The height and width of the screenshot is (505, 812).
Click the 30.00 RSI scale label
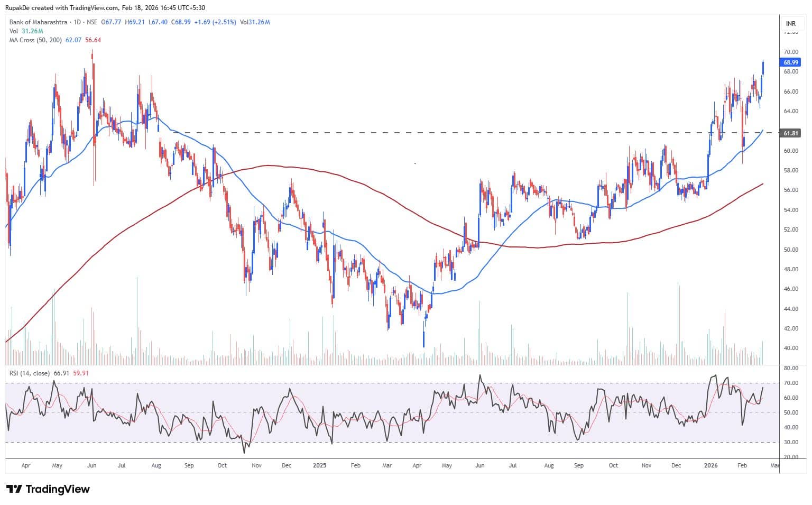[791, 442]
